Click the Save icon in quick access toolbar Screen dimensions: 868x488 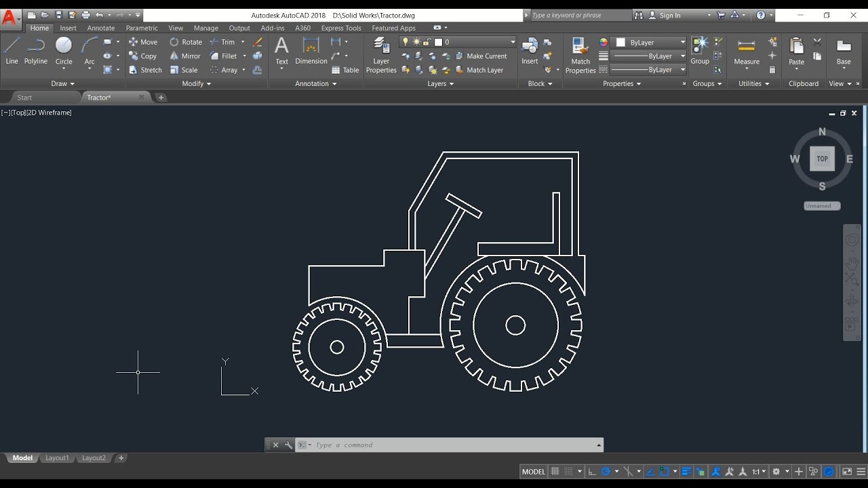click(x=58, y=15)
